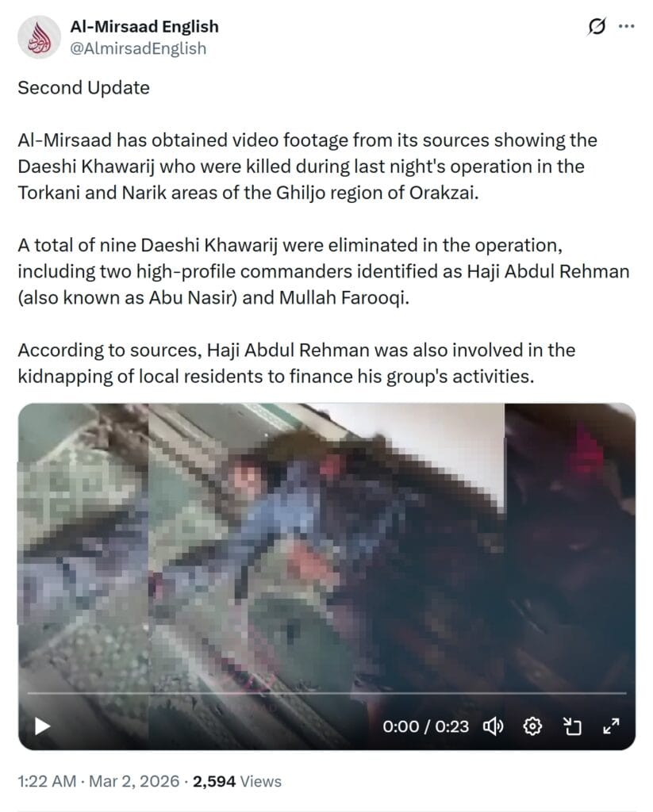The image size is (653, 812).
Task: Seek on the video progress bar
Action: [x=327, y=692]
